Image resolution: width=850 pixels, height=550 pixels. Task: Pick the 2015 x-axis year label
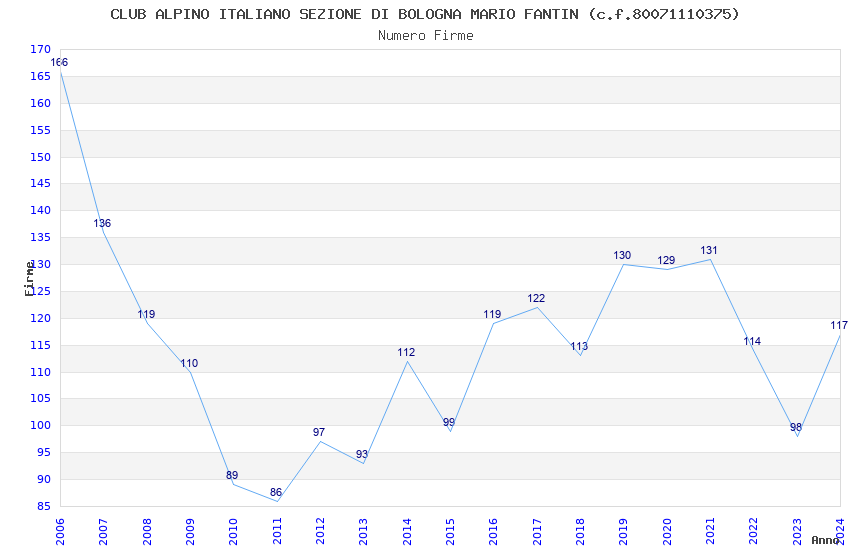pyautogui.click(x=450, y=532)
